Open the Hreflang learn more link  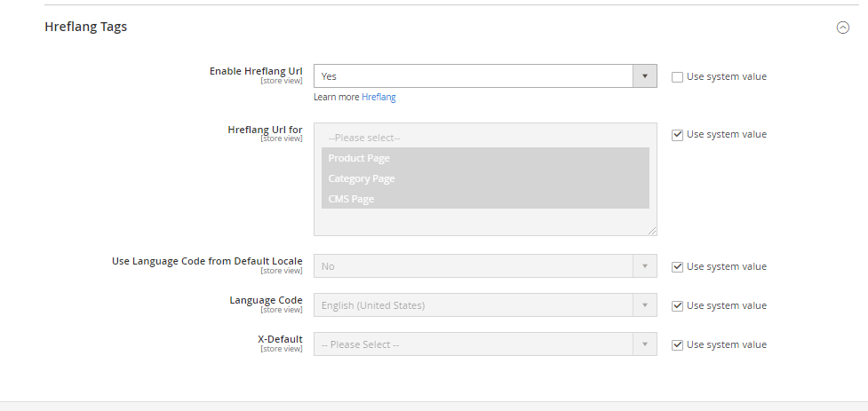click(378, 98)
